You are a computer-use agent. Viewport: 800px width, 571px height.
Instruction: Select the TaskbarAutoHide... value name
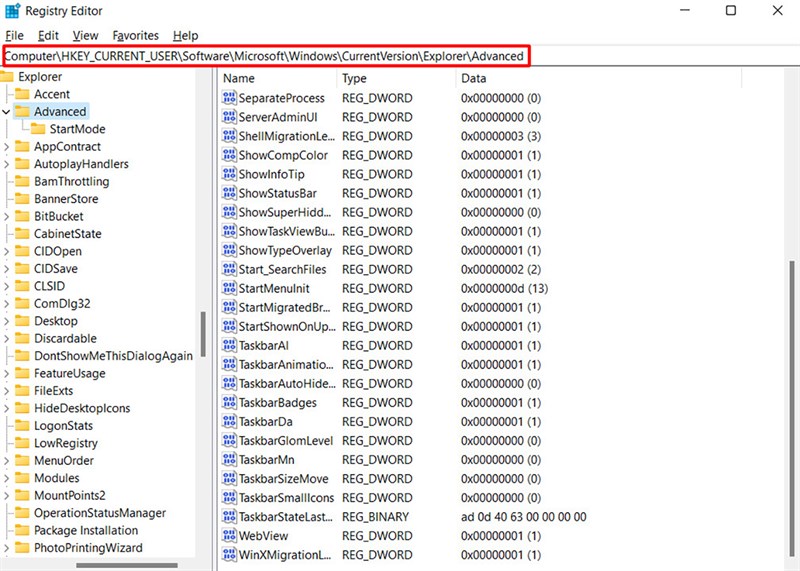tap(287, 384)
